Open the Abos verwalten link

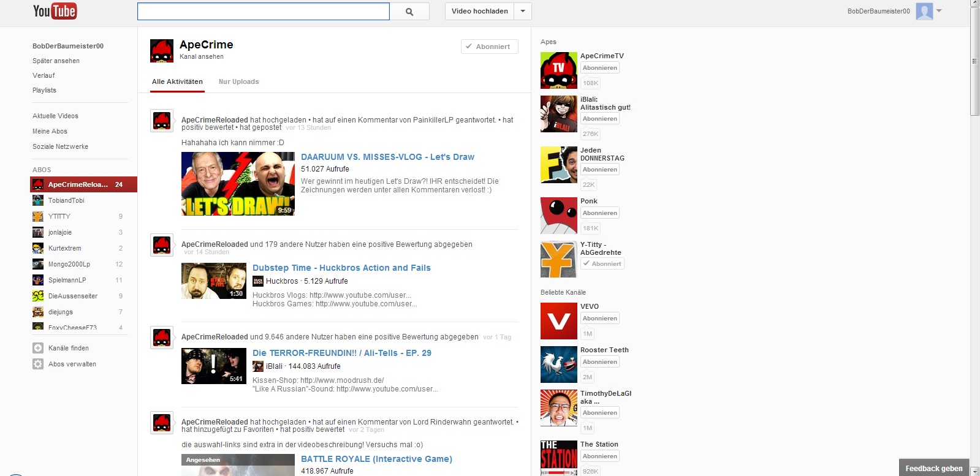(x=72, y=364)
